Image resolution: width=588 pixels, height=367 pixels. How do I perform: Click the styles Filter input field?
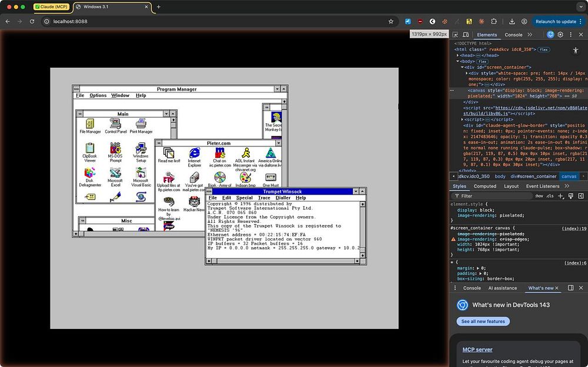491,196
